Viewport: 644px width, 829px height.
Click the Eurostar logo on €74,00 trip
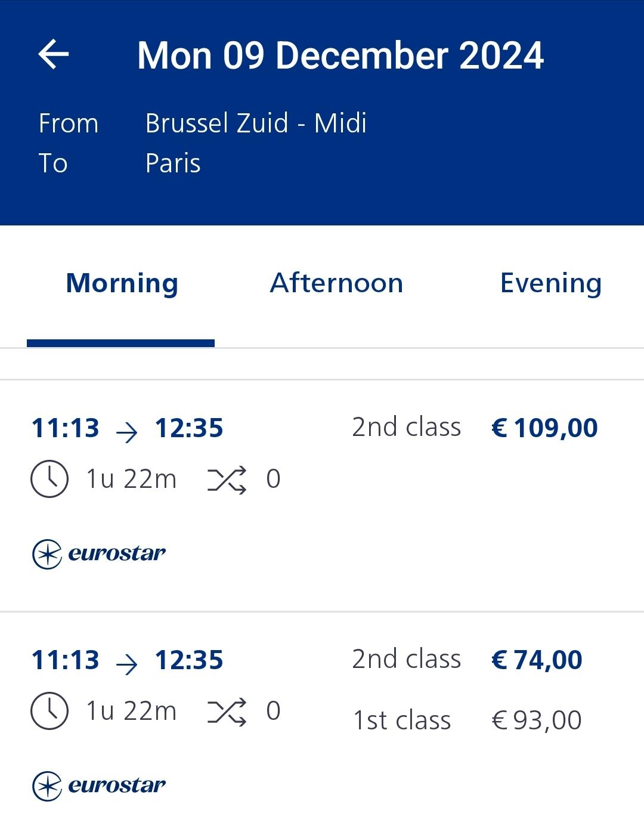point(99,786)
